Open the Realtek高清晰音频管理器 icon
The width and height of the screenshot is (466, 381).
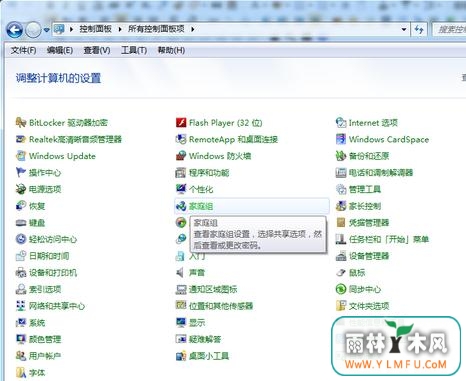(21, 139)
